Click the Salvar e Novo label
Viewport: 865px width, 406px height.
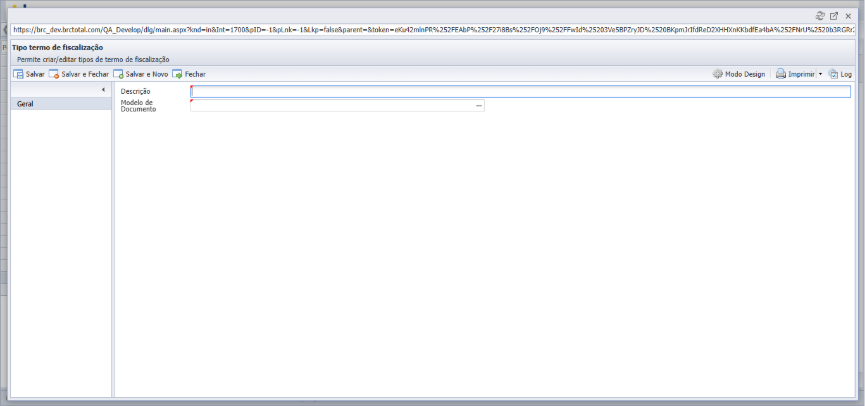[x=147, y=74]
